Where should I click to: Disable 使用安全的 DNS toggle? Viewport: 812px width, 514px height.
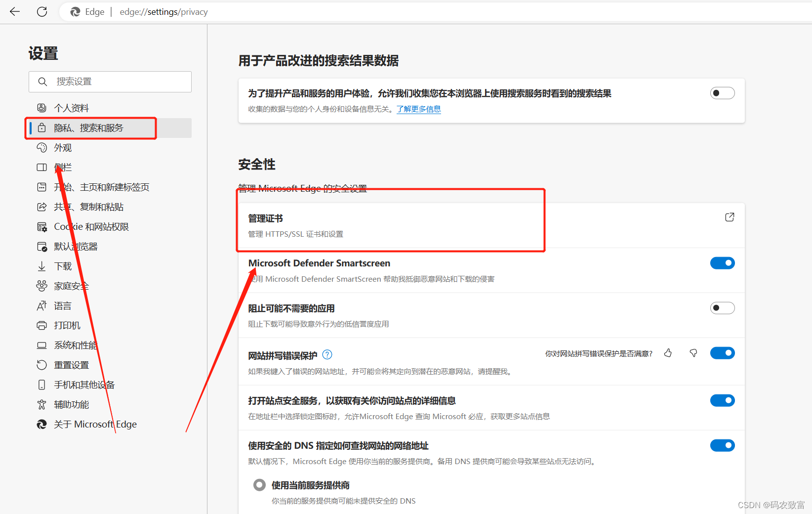click(x=723, y=445)
